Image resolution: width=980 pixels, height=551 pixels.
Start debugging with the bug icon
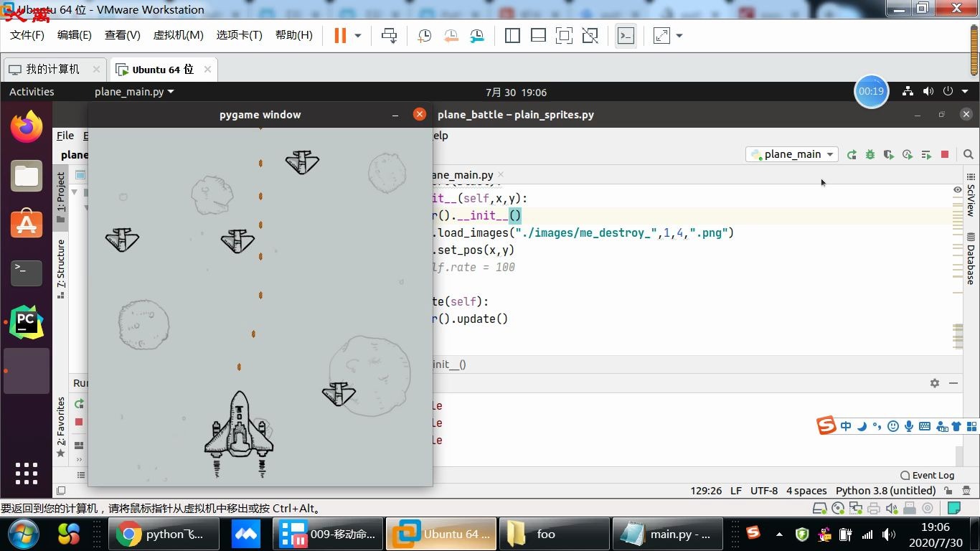click(870, 154)
